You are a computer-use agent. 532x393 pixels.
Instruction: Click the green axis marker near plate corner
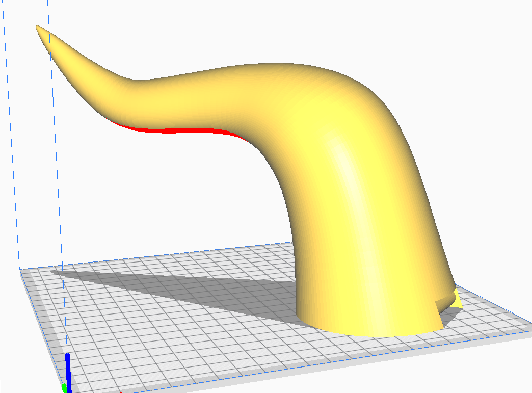point(65,388)
